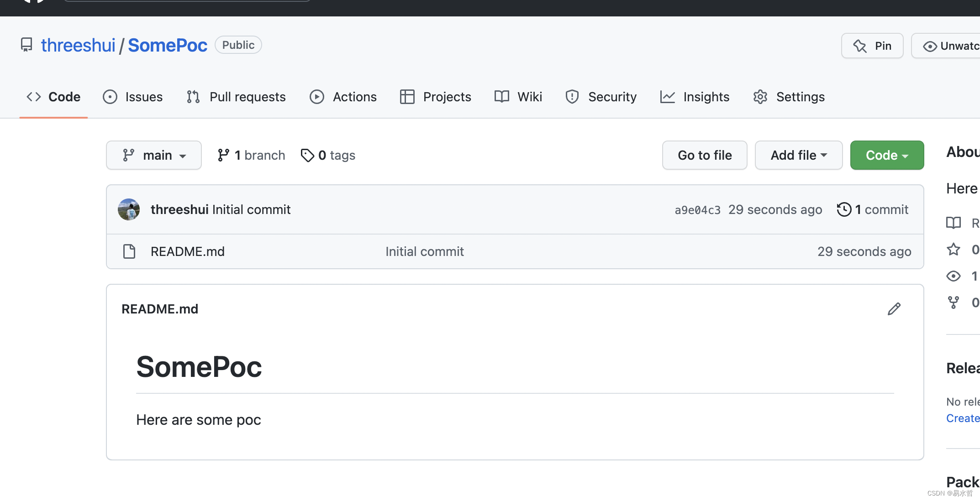980x501 pixels.
Task: Click the Public visibility badge
Action: pos(238,45)
